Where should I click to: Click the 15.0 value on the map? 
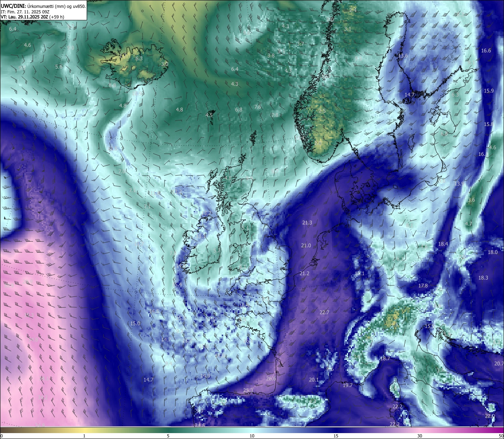pos(135,324)
